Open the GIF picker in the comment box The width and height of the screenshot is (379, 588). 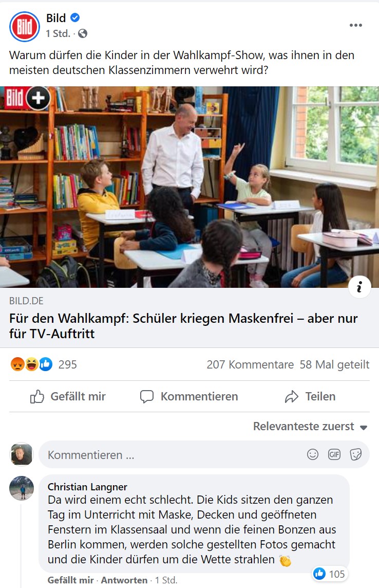coord(334,454)
